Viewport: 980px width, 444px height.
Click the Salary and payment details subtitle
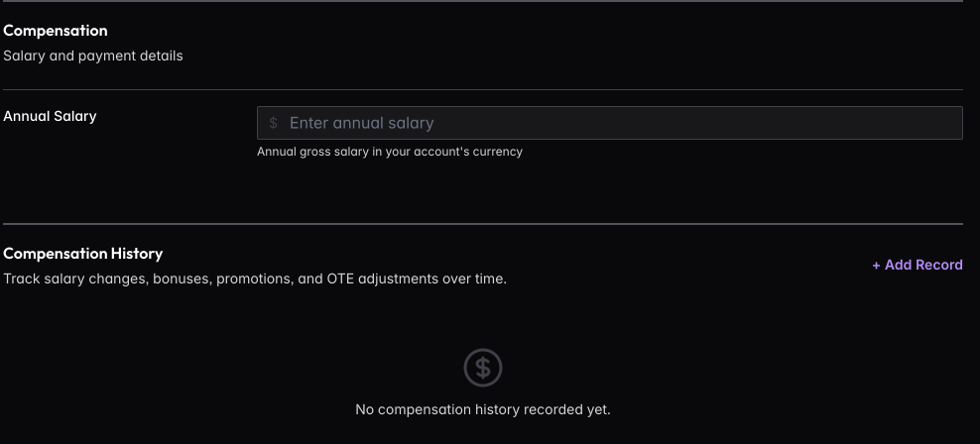click(x=92, y=55)
